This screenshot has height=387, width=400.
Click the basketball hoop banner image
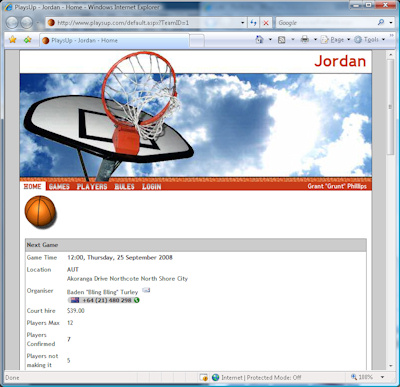(196, 125)
